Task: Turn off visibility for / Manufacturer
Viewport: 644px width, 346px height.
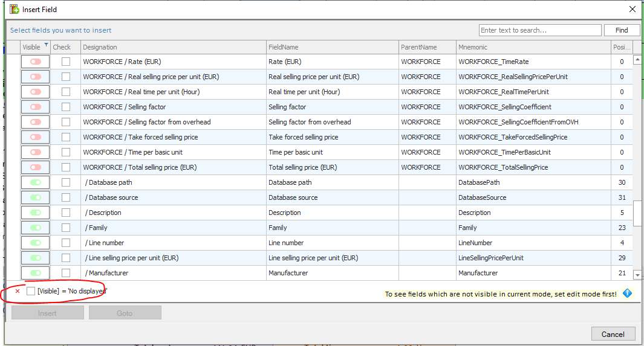Action: tap(35, 273)
